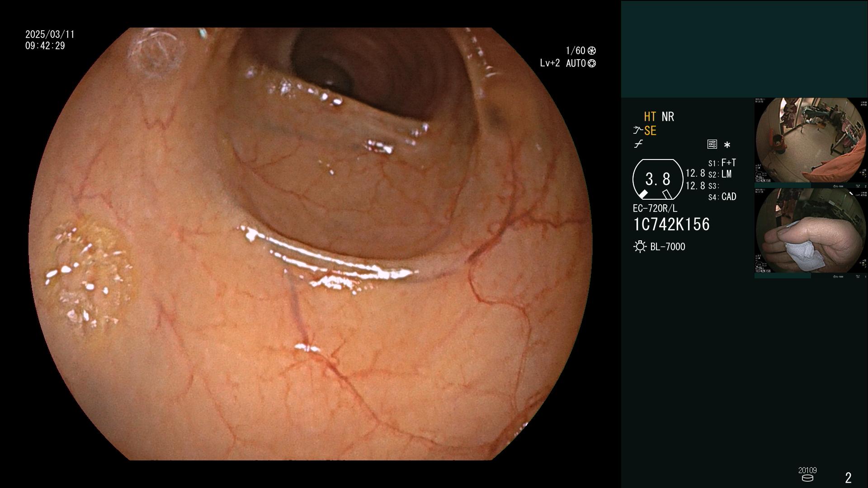Click the time 09:42:29
868x488 pixels.
tap(45, 46)
